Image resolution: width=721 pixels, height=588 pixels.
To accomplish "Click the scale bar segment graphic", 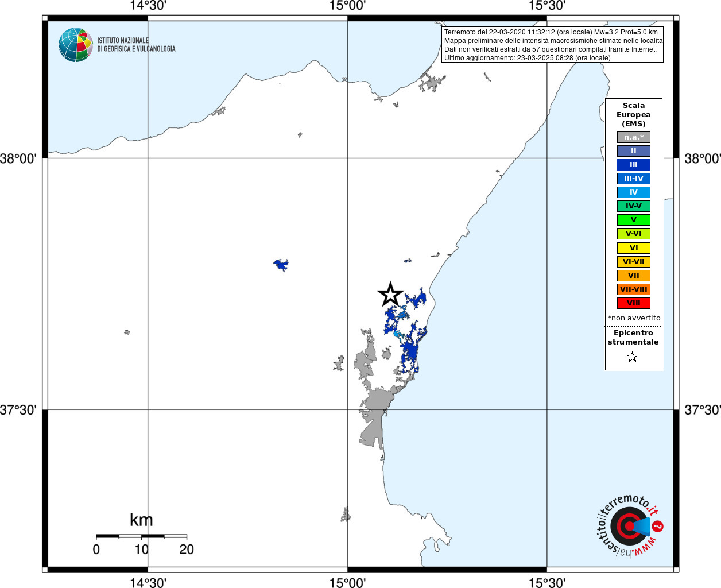I will click(x=141, y=536).
